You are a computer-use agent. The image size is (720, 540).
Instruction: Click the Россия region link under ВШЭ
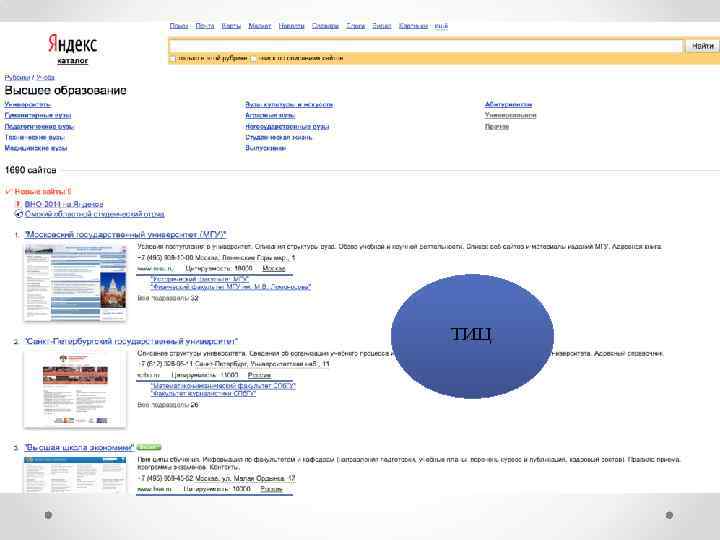[x=272, y=489]
